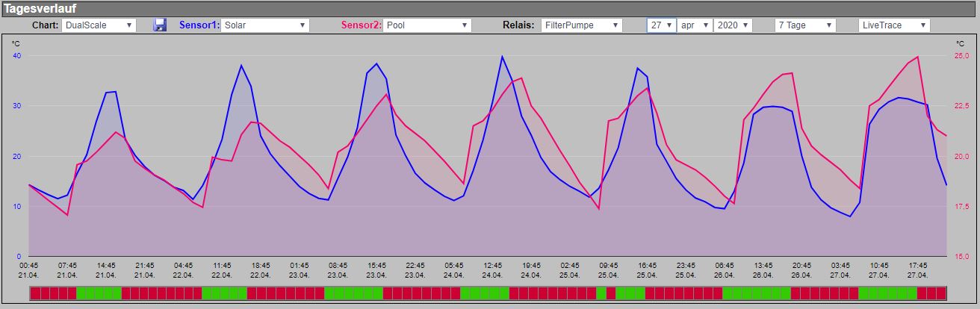
Task: Select the year dropdown showing 2020
Action: coord(733,25)
